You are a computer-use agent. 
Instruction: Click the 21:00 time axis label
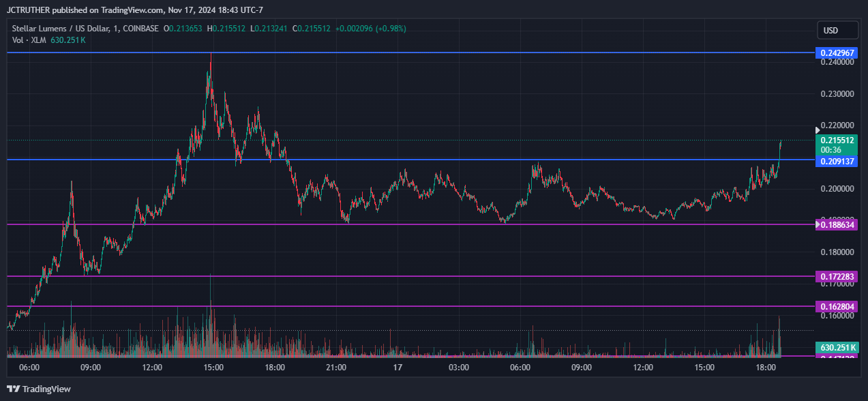pos(336,368)
